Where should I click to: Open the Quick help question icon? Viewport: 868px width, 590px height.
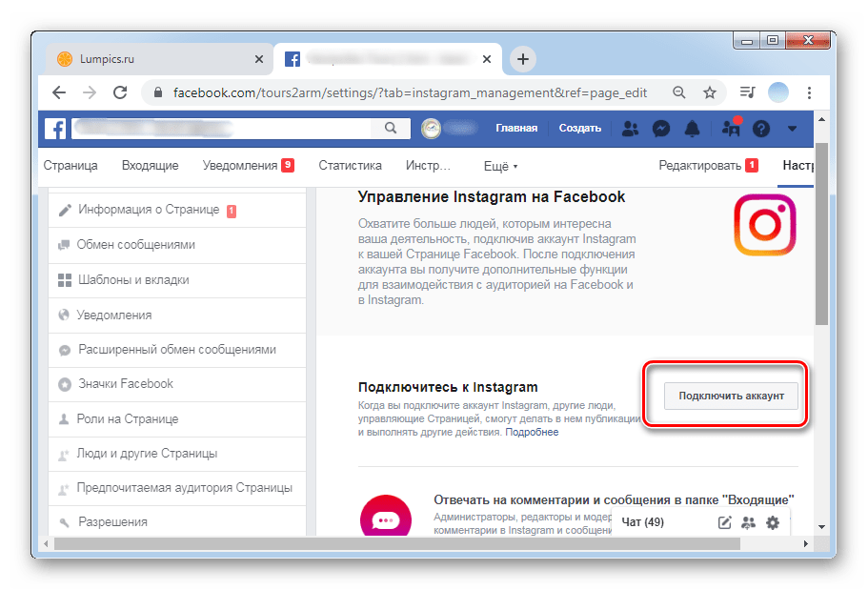[761, 129]
